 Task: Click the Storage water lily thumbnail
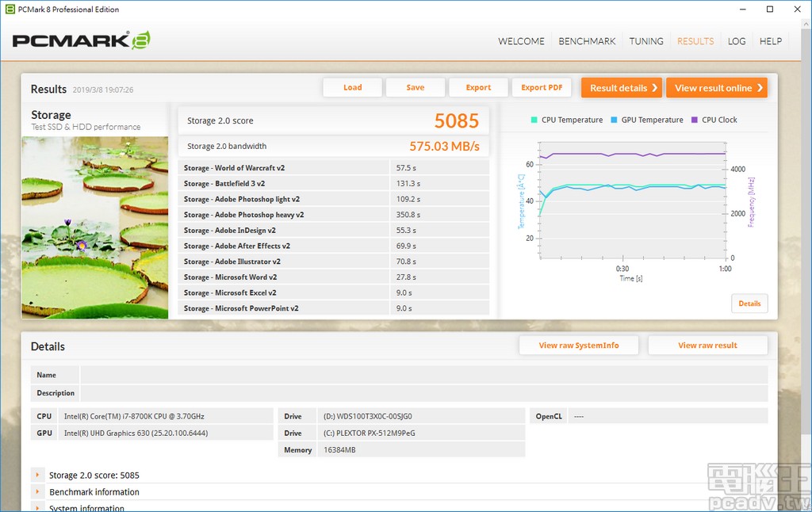[95, 227]
